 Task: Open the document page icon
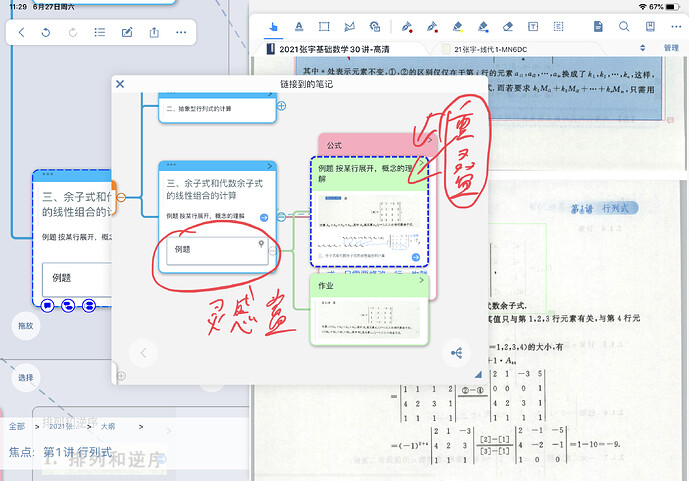(x=598, y=26)
